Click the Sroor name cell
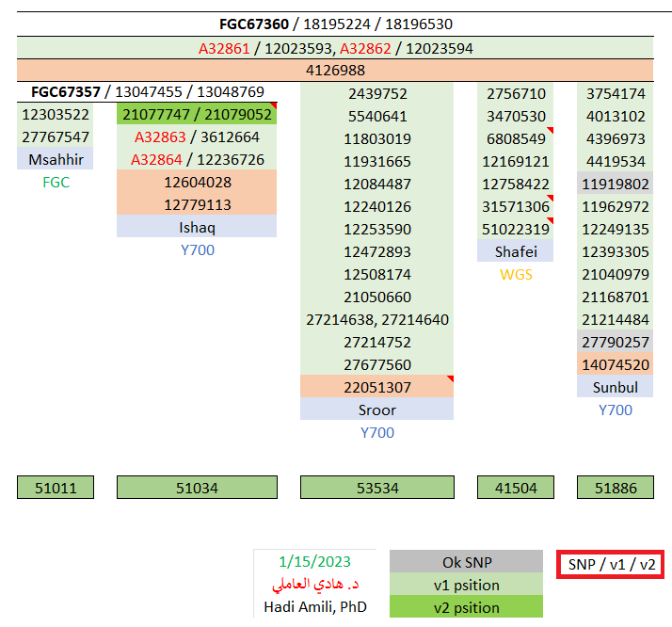 (376, 410)
